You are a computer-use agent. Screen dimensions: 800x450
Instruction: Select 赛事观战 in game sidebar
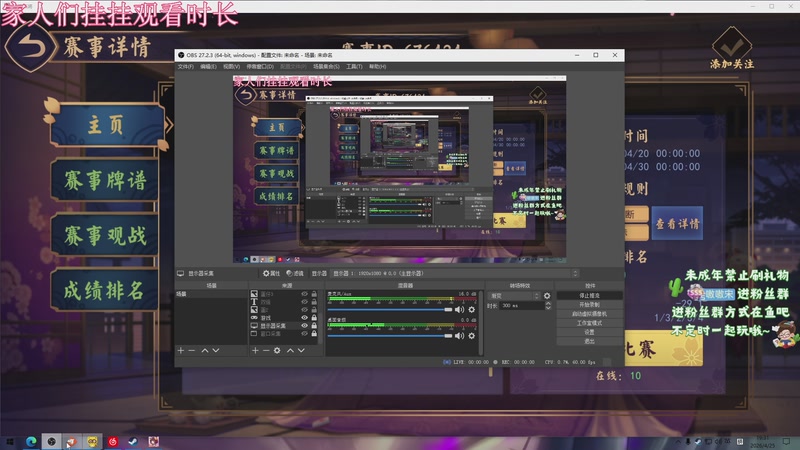(105, 236)
